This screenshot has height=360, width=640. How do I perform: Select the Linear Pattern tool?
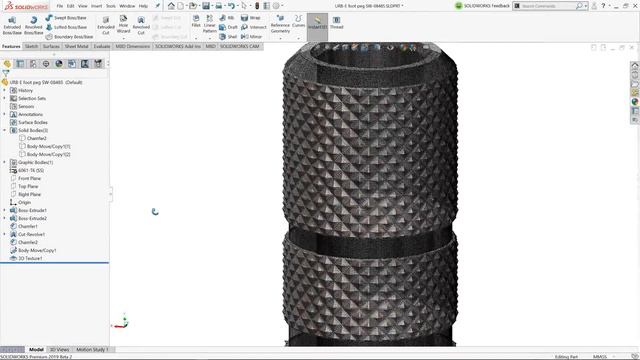coord(209,24)
